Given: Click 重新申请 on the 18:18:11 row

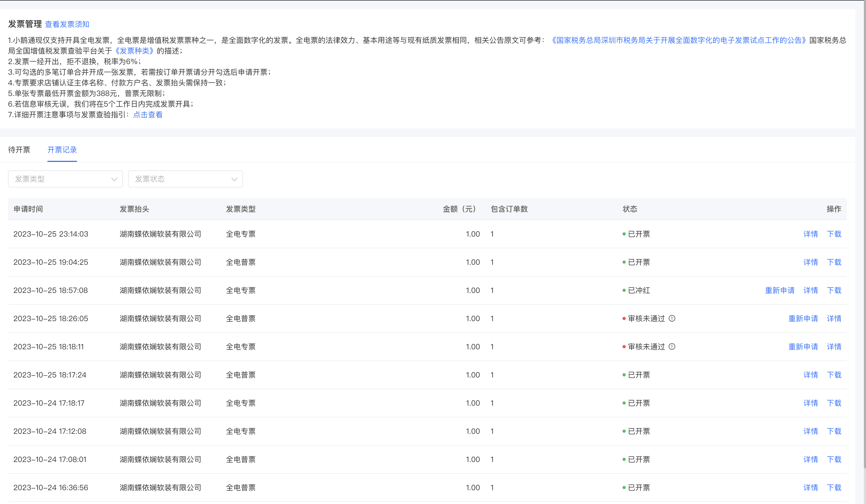Looking at the screenshot, I should point(803,347).
